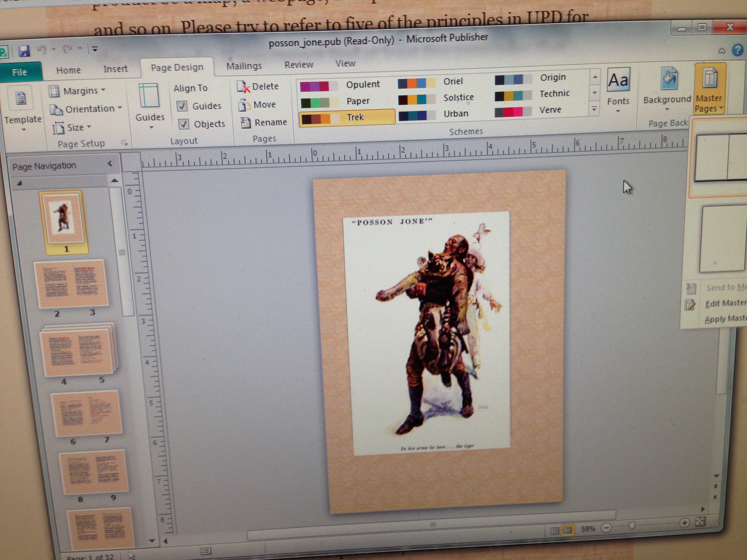
Task: Click the Save icon in quick access toolbar
Action: click(24, 51)
